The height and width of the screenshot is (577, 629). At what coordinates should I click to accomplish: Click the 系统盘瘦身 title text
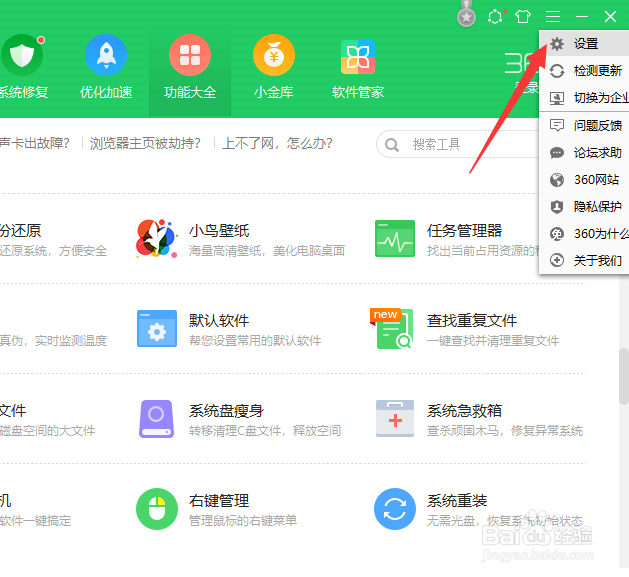point(227,411)
